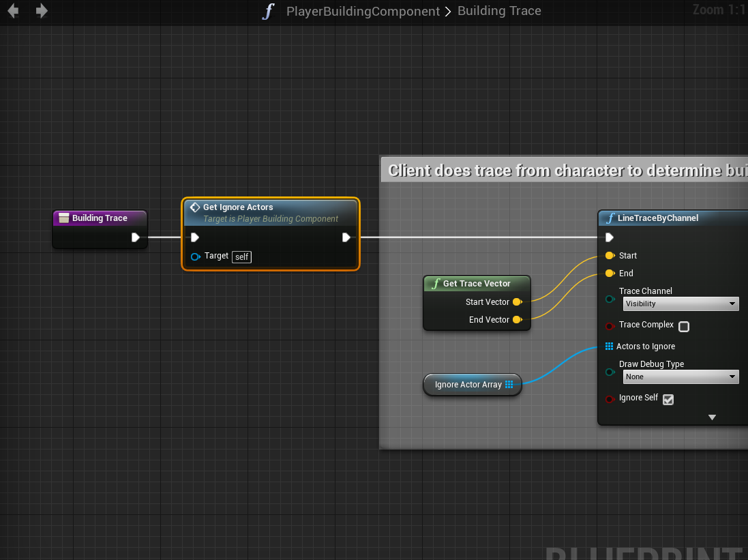Click the Start Vector output pin
The width and height of the screenshot is (748, 560).
point(517,302)
